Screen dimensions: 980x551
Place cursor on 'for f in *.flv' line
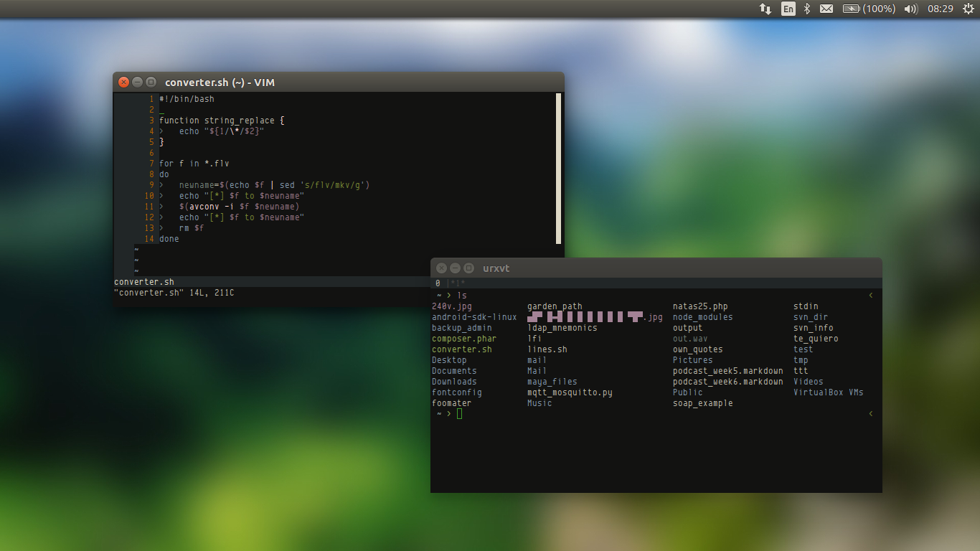point(194,164)
